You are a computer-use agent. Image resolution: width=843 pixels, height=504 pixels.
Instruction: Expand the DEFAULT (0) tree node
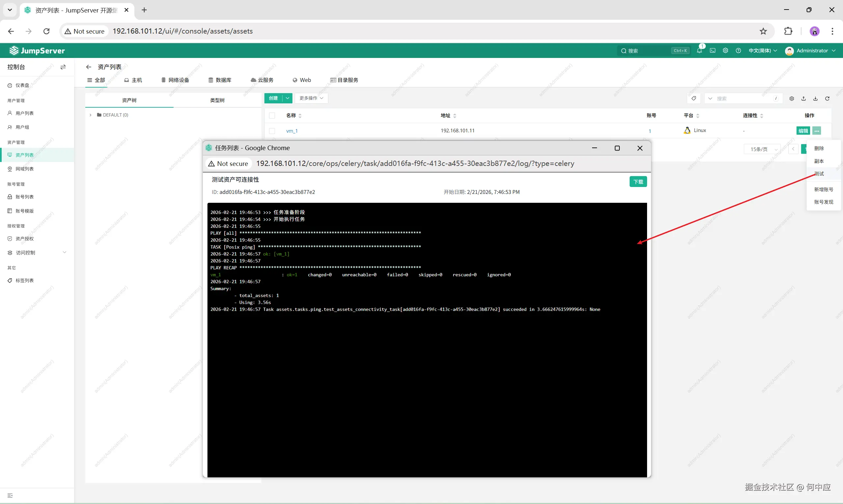click(x=90, y=115)
